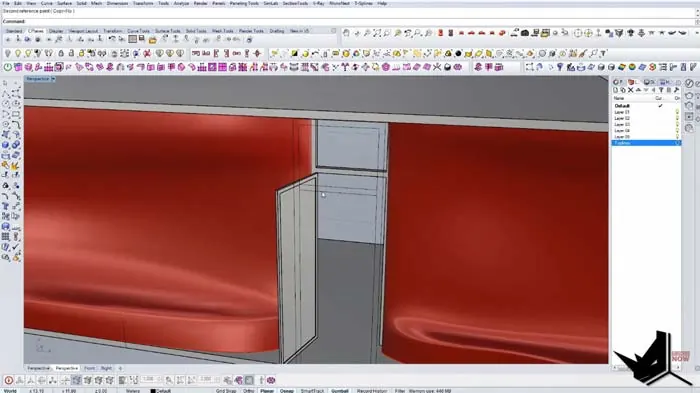Screen dimensions: 700x393
Task: Switch to the Standard toolbar tab
Action: (14, 31)
